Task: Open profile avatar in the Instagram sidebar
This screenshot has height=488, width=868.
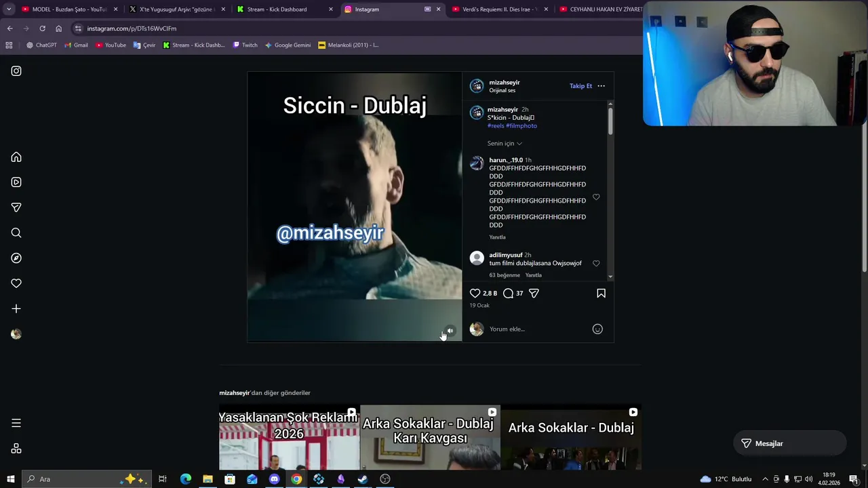Action: (x=16, y=334)
